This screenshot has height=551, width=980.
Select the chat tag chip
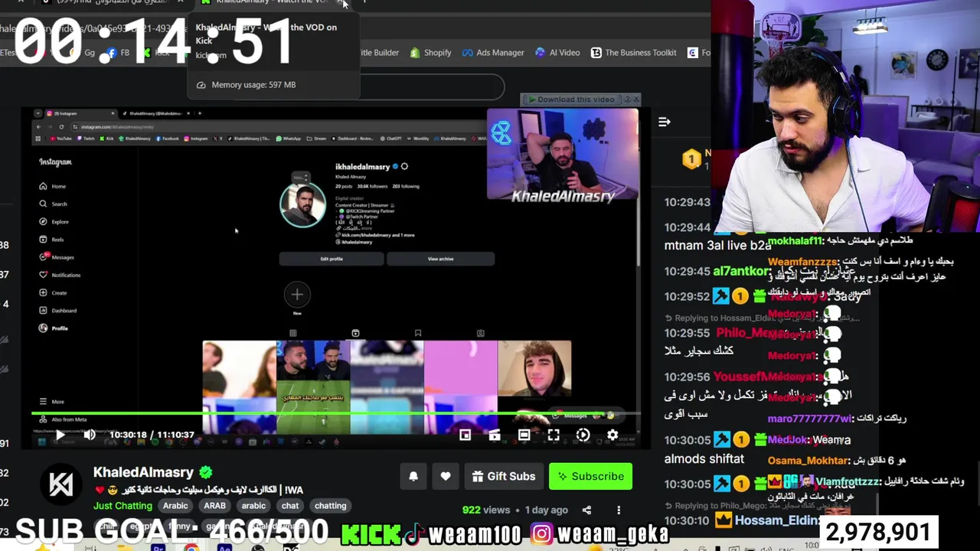tap(290, 506)
